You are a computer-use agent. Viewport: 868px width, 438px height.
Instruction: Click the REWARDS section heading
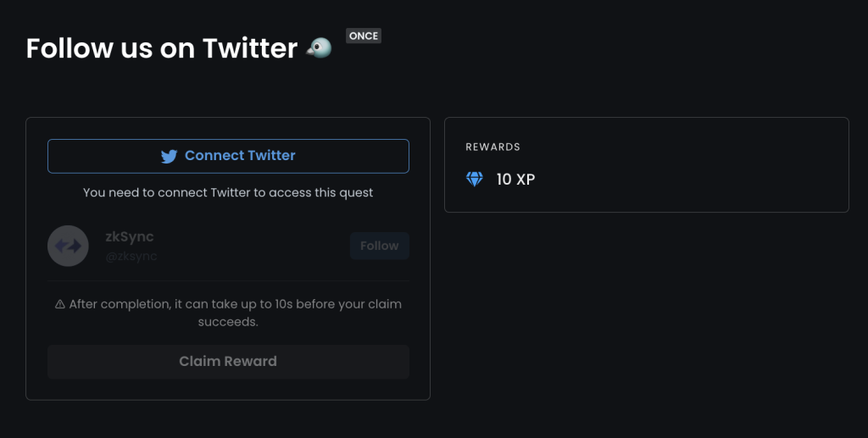[x=492, y=147]
